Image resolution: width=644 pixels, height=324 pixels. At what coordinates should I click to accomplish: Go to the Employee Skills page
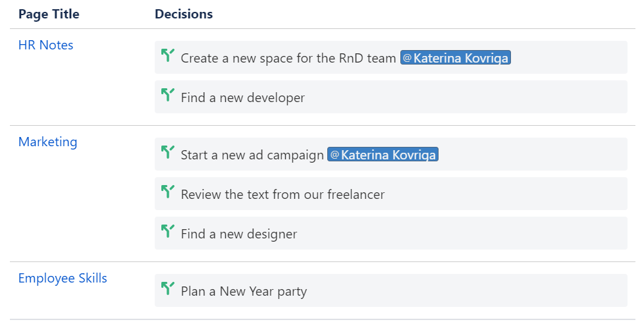63,279
